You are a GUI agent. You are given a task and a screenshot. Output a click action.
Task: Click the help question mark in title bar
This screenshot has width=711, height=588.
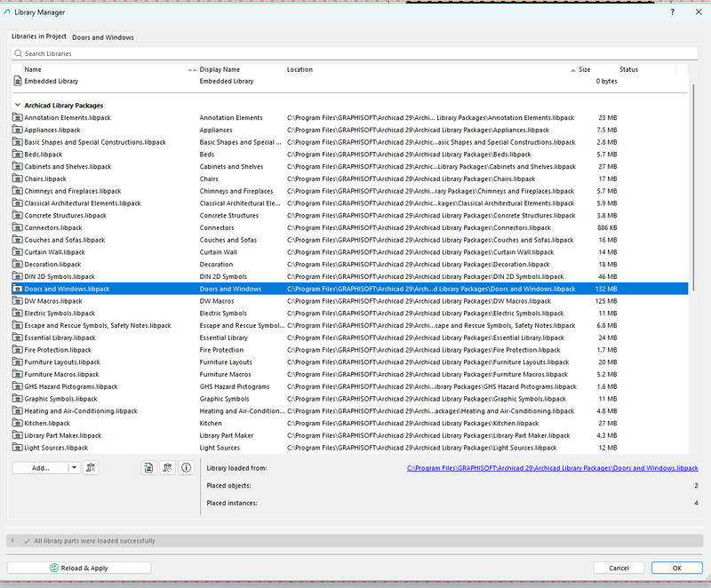pos(673,12)
